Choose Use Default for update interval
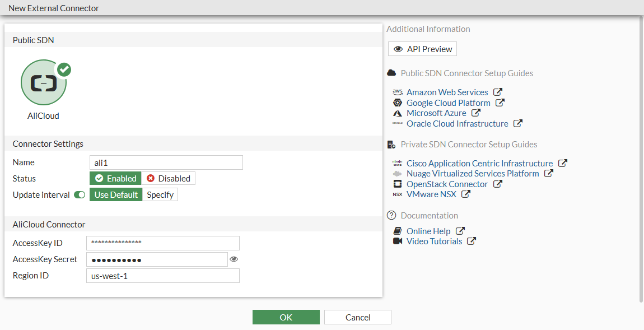 (116, 195)
